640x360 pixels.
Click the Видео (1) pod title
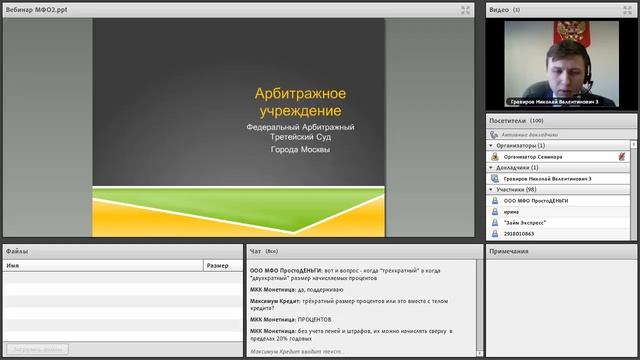504,10
